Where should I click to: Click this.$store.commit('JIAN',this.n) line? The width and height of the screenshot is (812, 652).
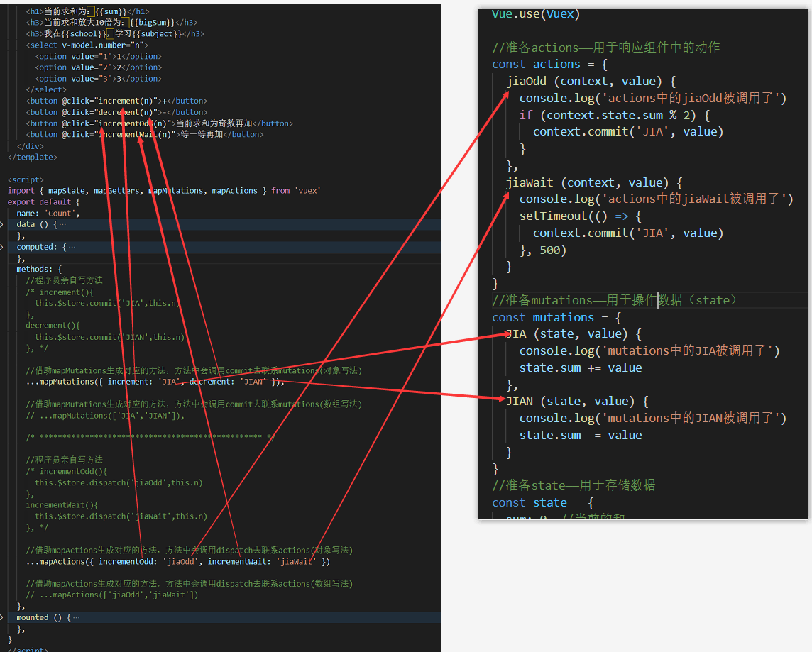(x=110, y=337)
